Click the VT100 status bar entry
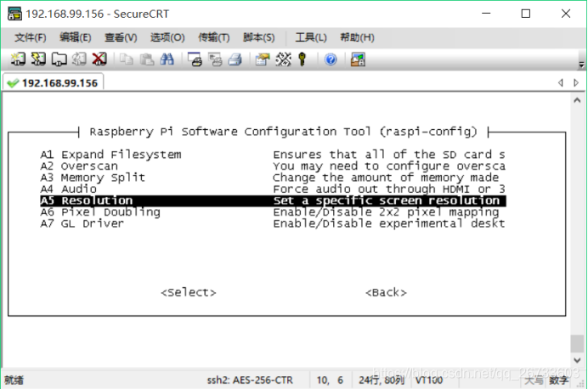Viewport: 588px width, 389px height. click(429, 380)
